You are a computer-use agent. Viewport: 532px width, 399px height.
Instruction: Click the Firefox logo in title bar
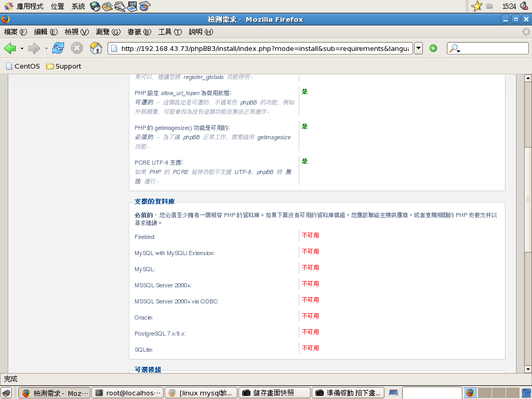click(5, 19)
